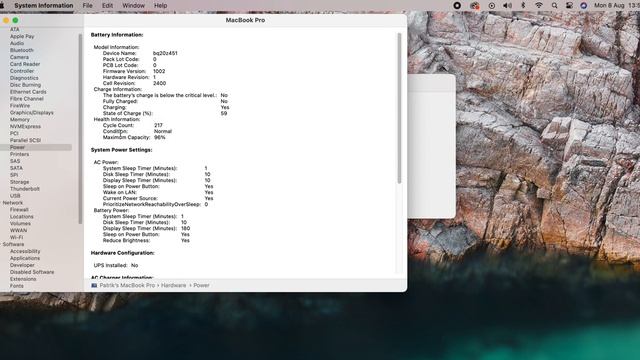Select Controller in the sidebar
The image size is (640, 360).
22,71
